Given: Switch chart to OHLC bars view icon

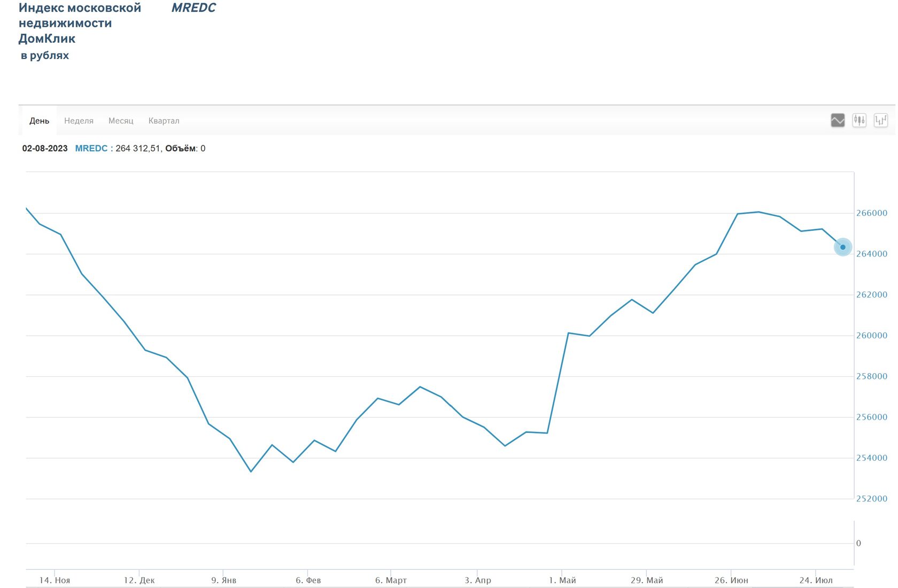Looking at the screenshot, I should 880,120.
